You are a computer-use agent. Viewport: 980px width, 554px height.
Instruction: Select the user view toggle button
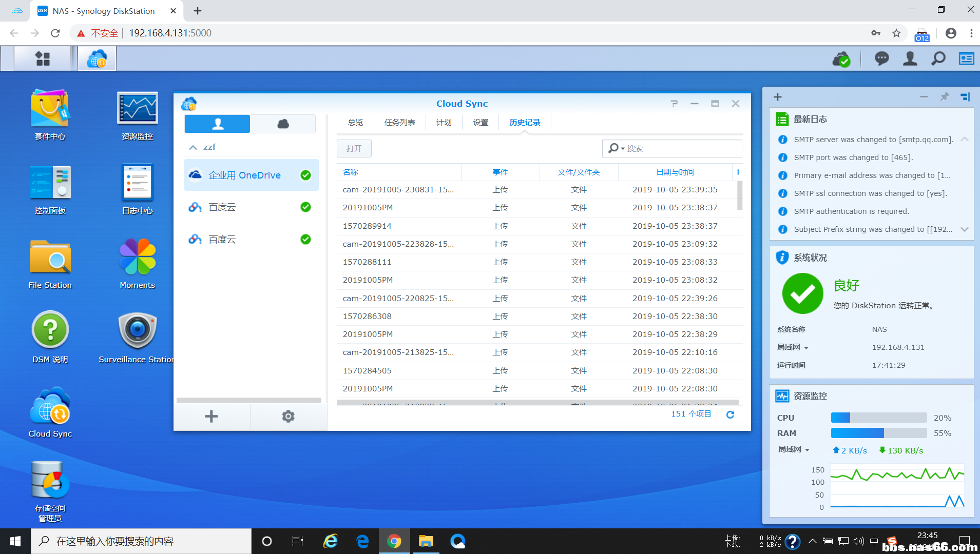(217, 124)
